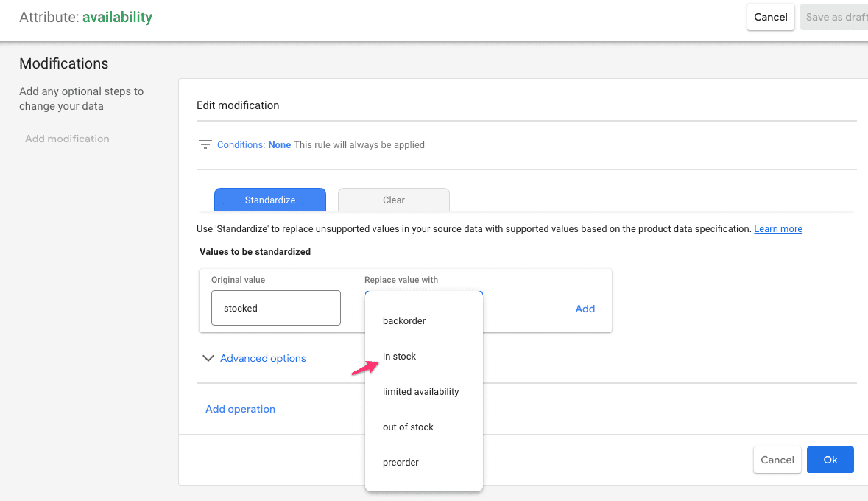The image size is (868, 501).
Task: Click the filter icon beside Conditions
Action: pos(205,144)
